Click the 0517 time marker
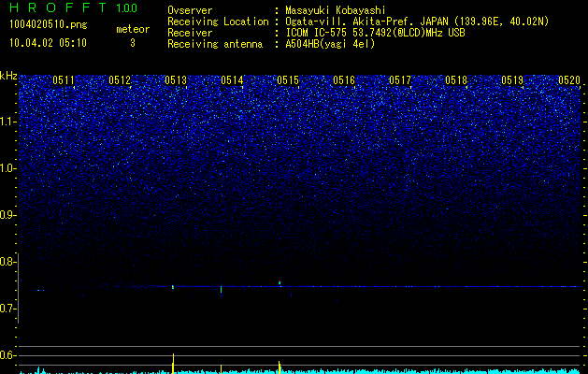 400,80
